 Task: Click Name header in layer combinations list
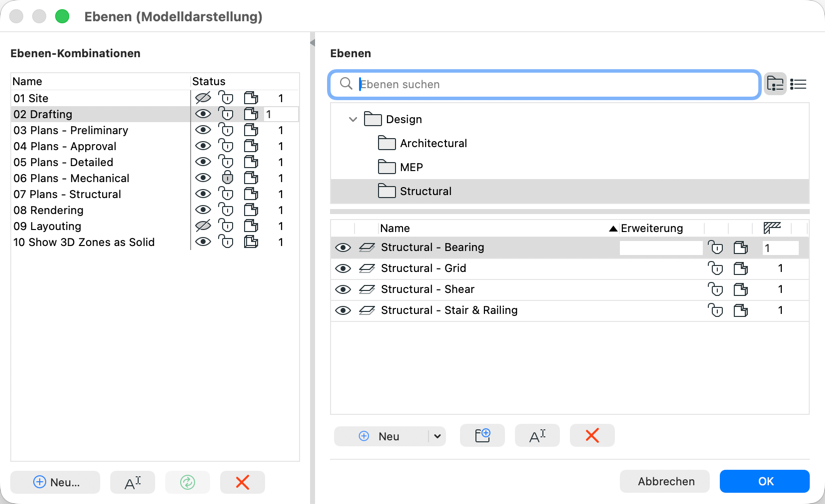pyautogui.click(x=27, y=81)
